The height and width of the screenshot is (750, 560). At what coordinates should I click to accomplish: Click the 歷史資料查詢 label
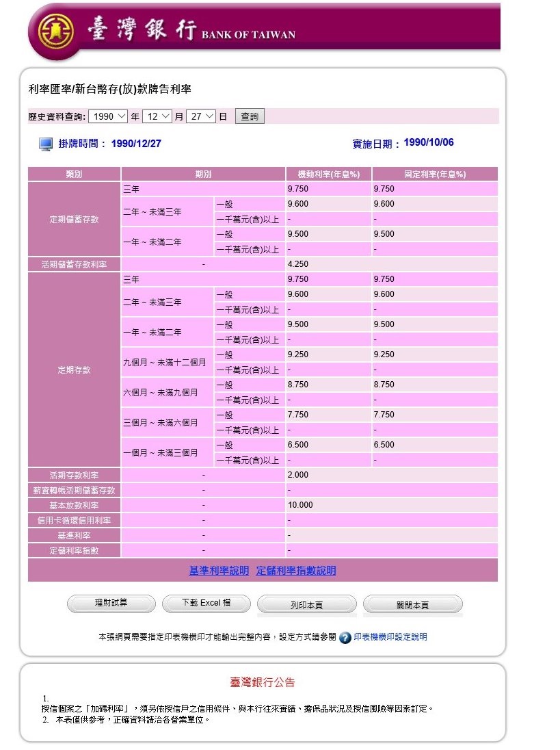coord(57,116)
